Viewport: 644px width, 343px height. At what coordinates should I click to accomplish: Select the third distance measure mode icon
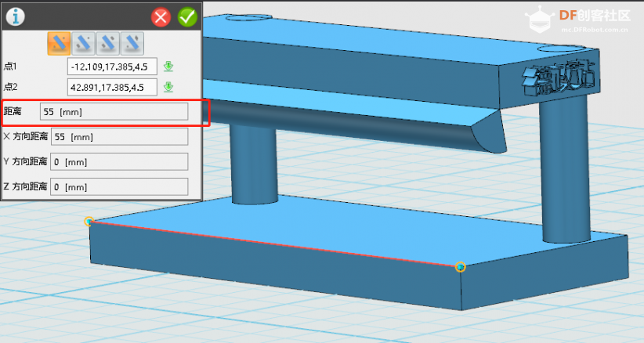coord(107,43)
